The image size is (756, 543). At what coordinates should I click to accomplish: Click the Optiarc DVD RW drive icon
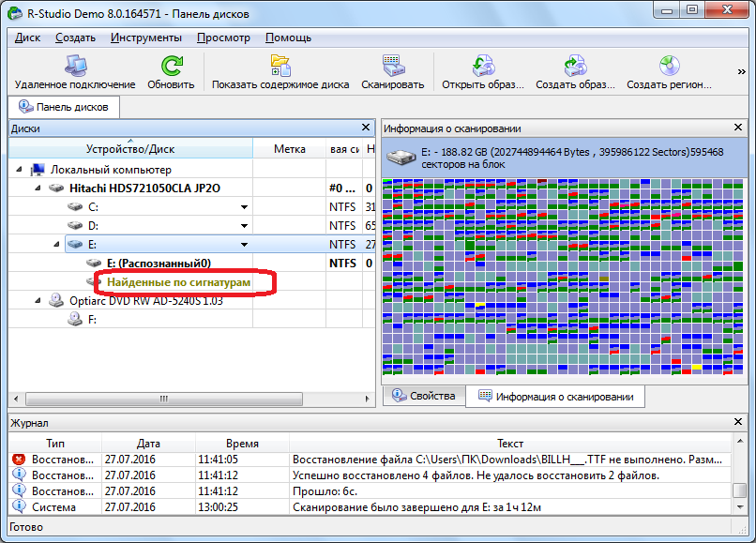56,300
